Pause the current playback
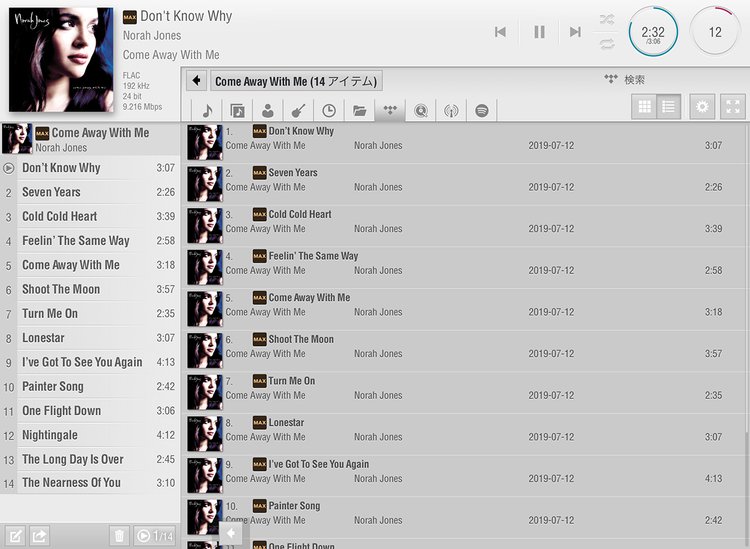Viewport: 750px width, 549px height. [x=539, y=32]
